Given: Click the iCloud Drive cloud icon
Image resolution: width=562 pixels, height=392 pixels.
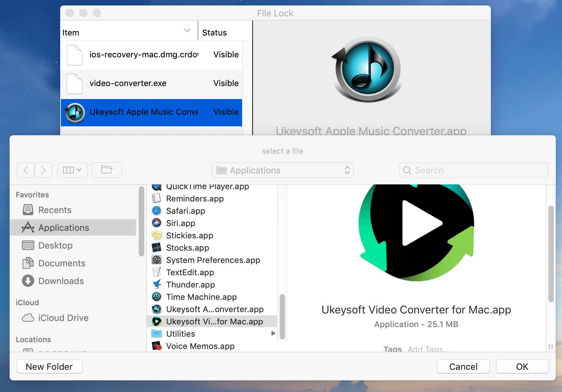Looking at the screenshot, I should coord(28,318).
